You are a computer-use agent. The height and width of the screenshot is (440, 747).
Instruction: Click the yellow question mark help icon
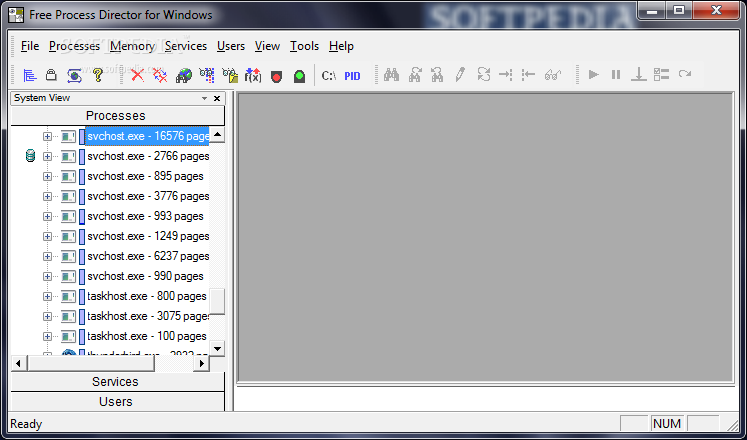(x=98, y=75)
